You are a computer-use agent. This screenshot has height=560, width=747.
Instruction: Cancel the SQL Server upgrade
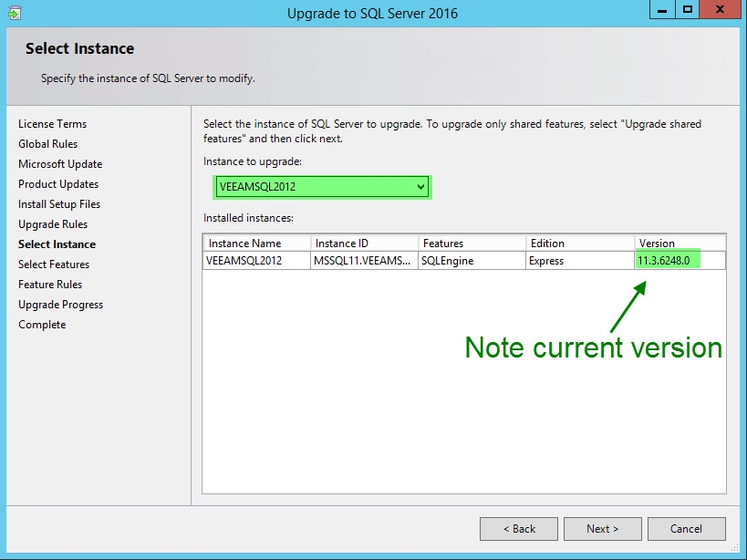(686, 529)
